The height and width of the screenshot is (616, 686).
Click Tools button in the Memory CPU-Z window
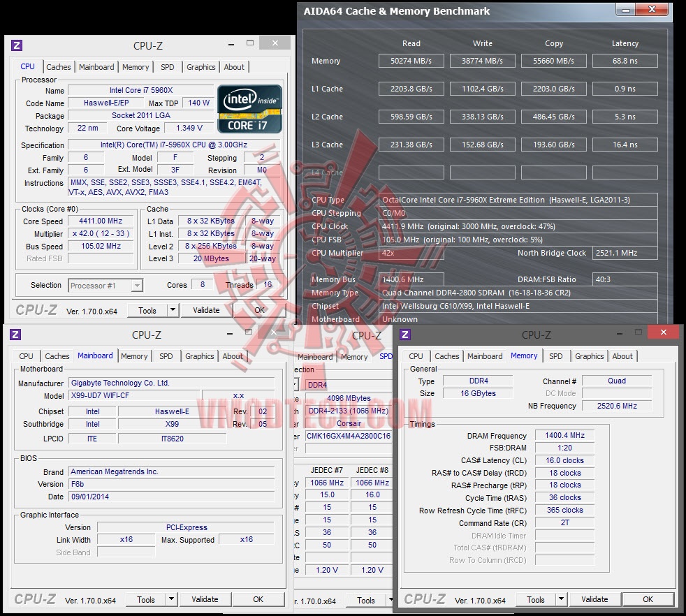536,600
